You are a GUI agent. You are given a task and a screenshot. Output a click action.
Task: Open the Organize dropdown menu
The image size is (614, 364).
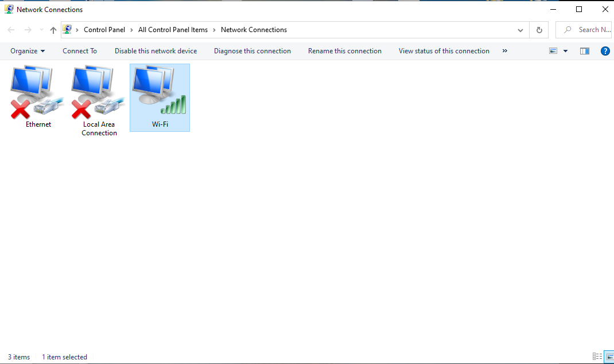pos(27,50)
